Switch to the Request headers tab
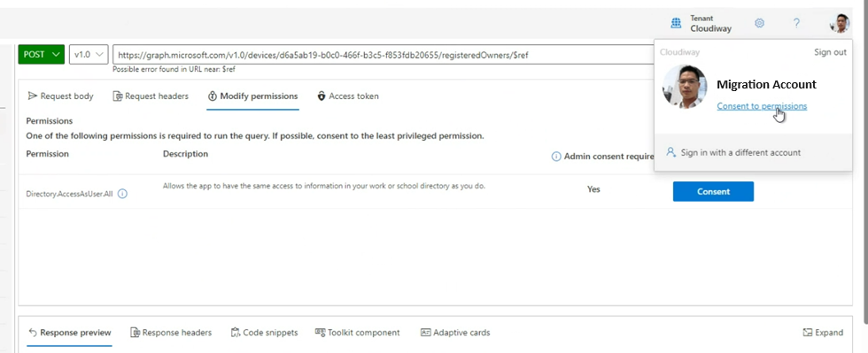This screenshot has width=868, height=353. (151, 96)
